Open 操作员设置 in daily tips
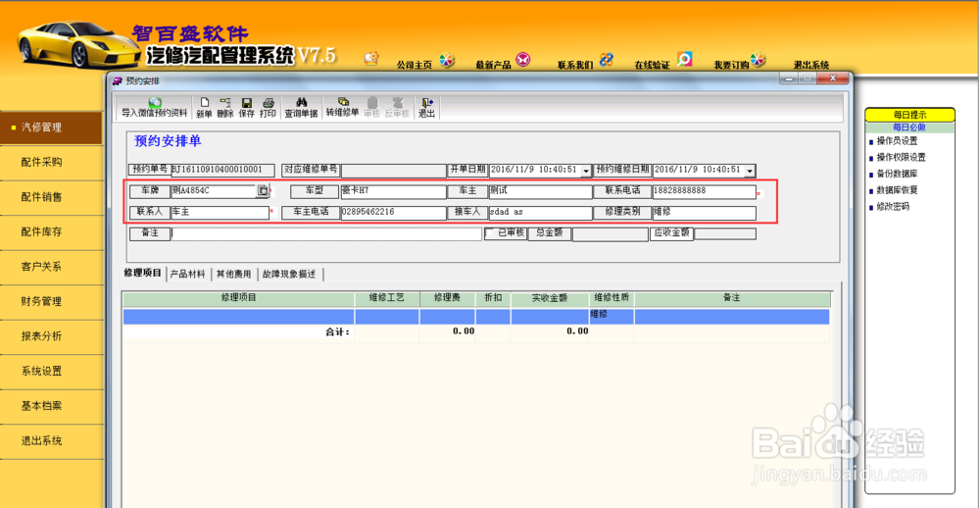The height and width of the screenshot is (508, 980). (897, 141)
